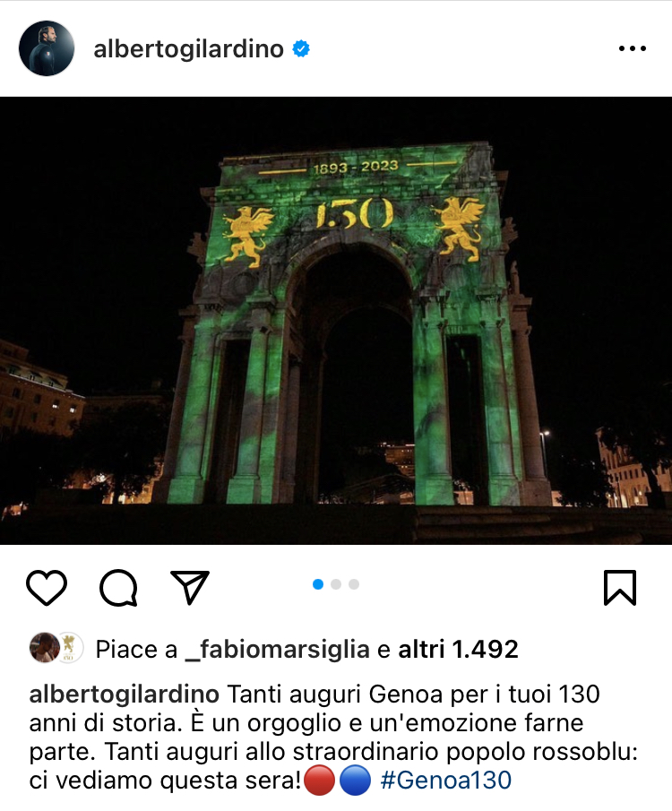
Task: Open the #Genoa130 hashtag
Action: (x=446, y=780)
